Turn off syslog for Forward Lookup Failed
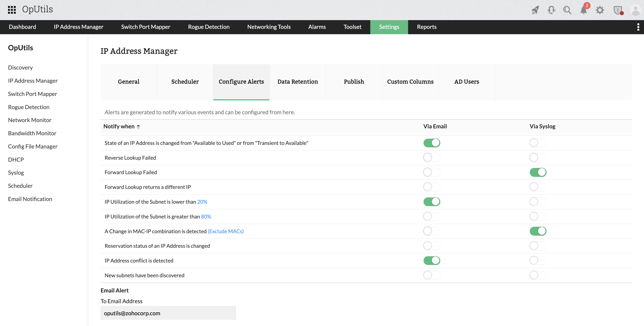 [538, 172]
